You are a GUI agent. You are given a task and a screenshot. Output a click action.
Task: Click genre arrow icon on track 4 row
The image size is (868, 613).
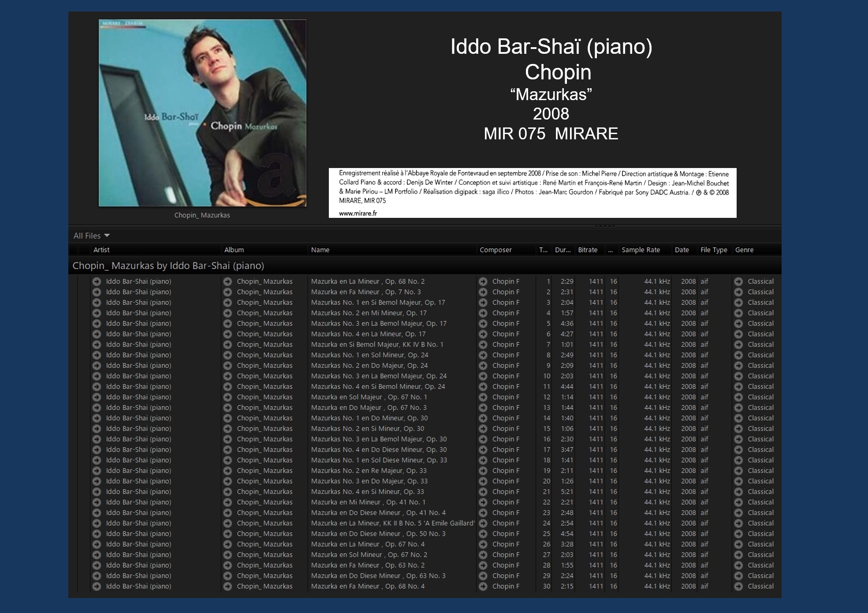[738, 313]
